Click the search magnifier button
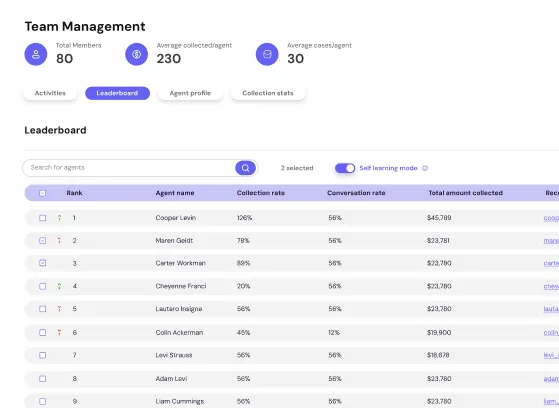 (245, 168)
